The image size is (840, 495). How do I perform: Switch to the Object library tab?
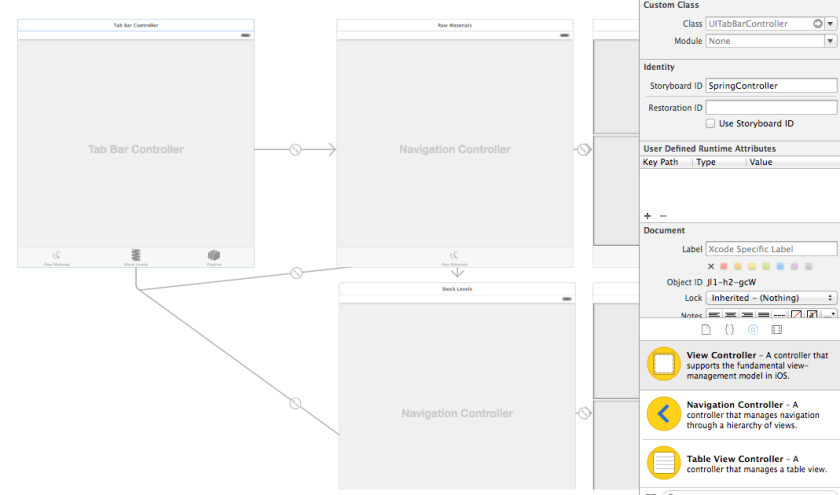point(753,329)
